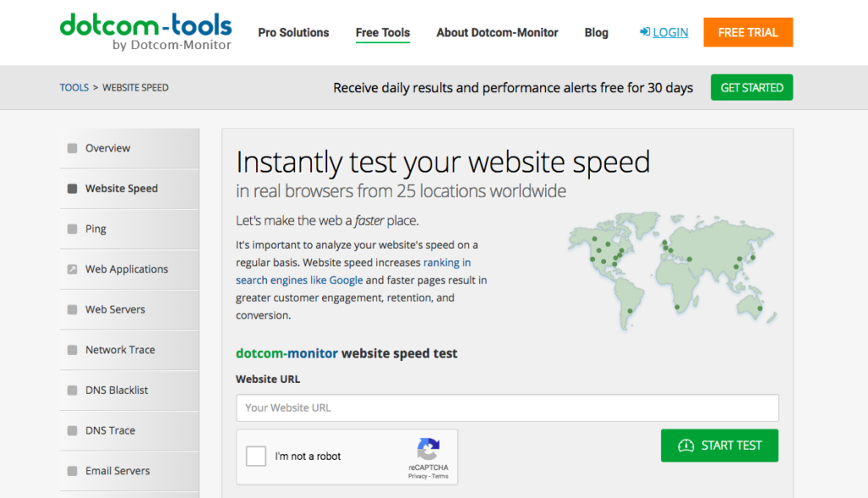868x498 pixels.
Task: Click the square icon beside Network Trace
Action: tap(72, 351)
